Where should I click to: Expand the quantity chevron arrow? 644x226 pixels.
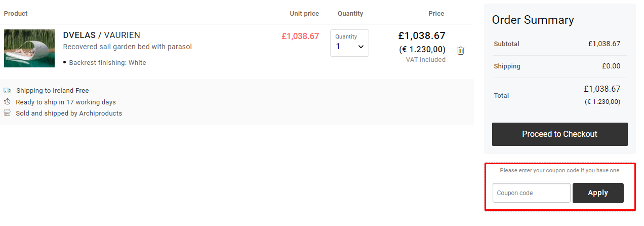(361, 47)
